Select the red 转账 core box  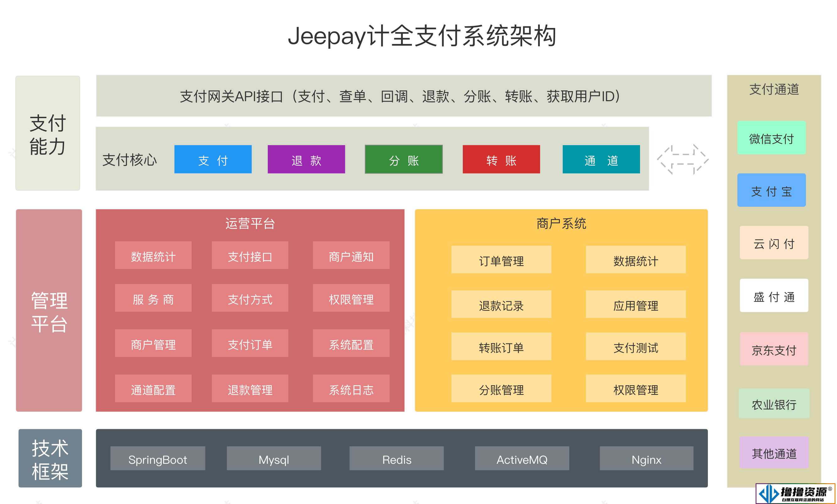501,159
